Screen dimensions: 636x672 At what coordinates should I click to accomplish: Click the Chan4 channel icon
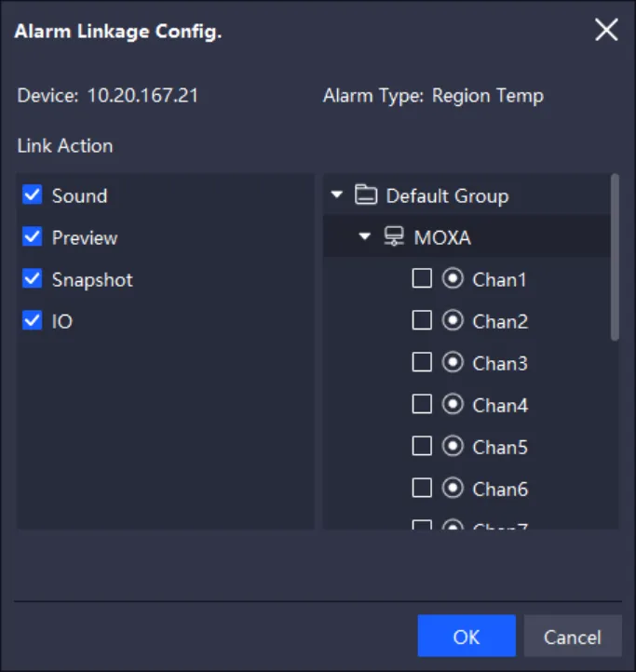pos(453,405)
